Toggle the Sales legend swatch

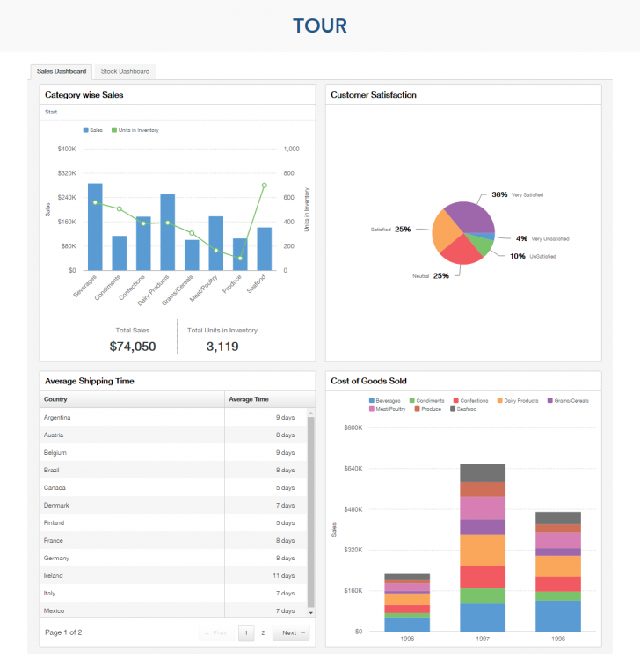pyautogui.click(x=85, y=130)
